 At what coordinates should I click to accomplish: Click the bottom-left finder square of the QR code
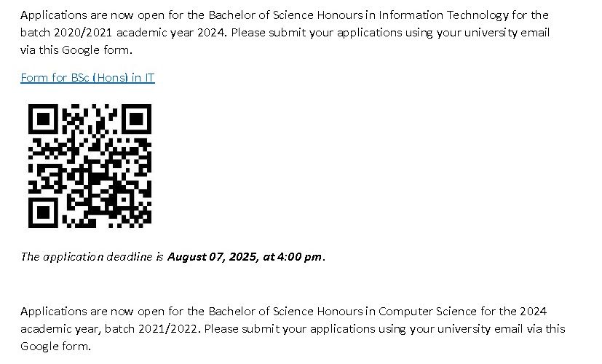[43, 213]
